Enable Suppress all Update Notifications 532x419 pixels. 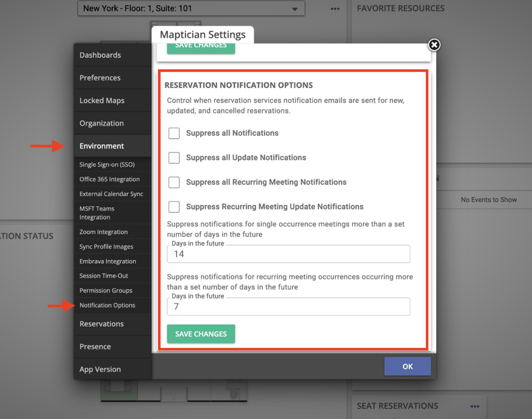pos(174,158)
